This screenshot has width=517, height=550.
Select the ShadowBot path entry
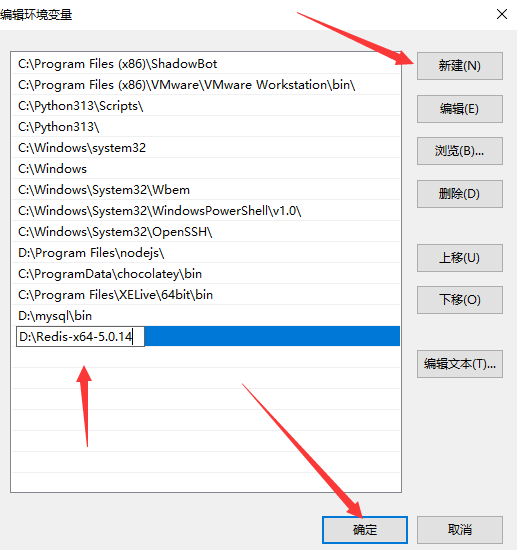206,63
